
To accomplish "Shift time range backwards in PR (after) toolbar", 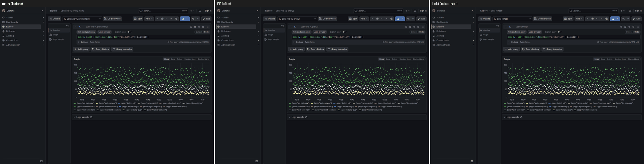I will point(372,19).
